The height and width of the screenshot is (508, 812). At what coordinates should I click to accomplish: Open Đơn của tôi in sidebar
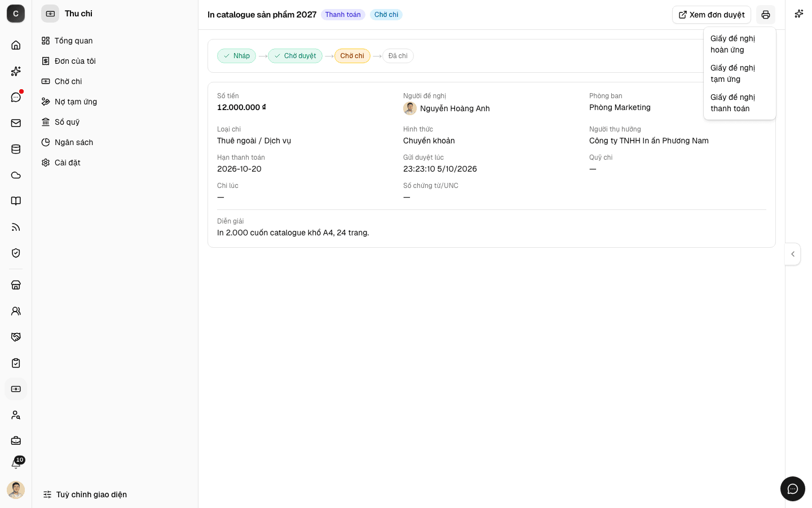click(x=115, y=61)
